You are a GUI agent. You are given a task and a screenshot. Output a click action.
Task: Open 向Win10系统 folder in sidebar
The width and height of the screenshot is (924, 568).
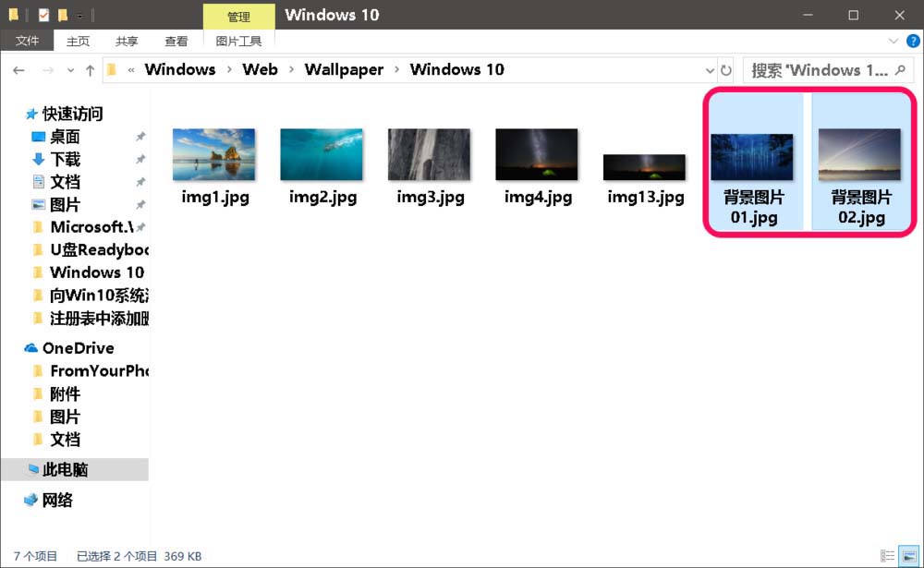tap(99, 296)
